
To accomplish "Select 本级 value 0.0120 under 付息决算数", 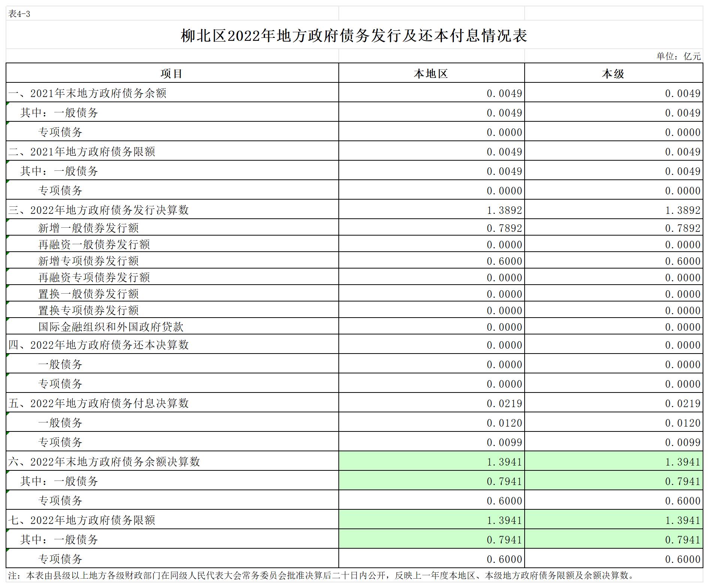I will point(613,422).
